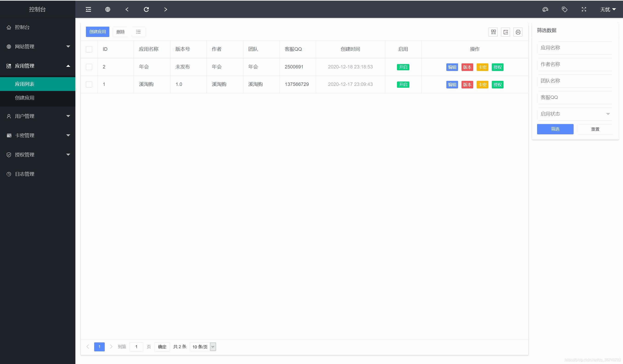Open the 日志管理 sidebar item
Viewport: 623px width, 364px height.
click(25, 174)
